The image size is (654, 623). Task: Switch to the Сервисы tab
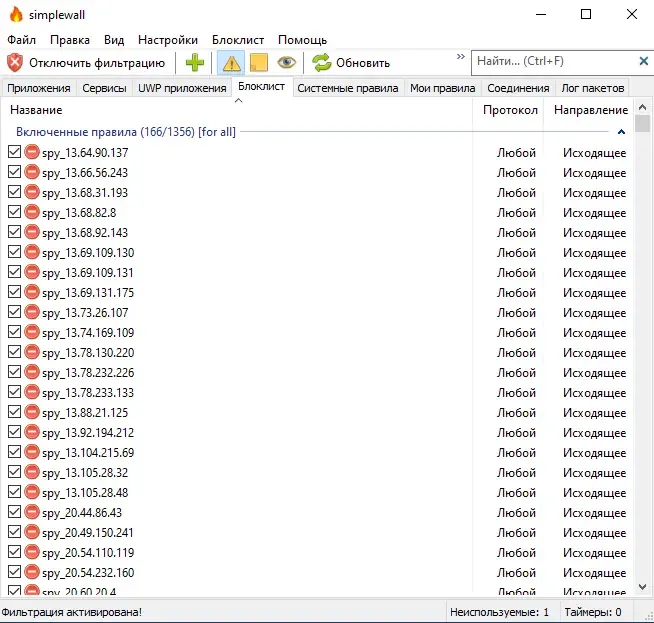point(104,88)
